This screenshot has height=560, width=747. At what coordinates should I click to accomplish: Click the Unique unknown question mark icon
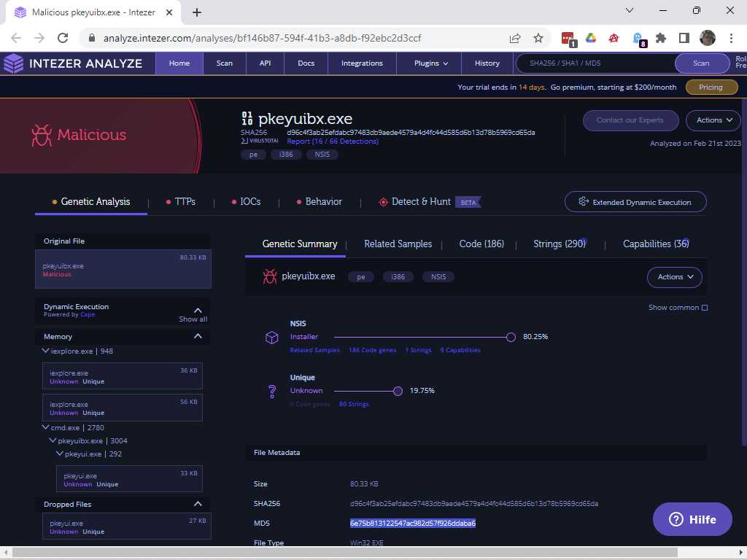pyautogui.click(x=271, y=391)
